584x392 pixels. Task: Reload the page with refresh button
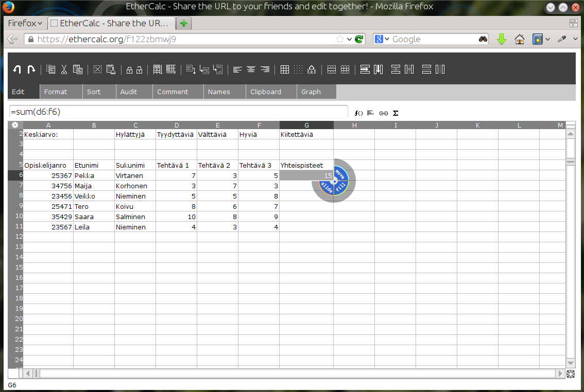point(359,39)
